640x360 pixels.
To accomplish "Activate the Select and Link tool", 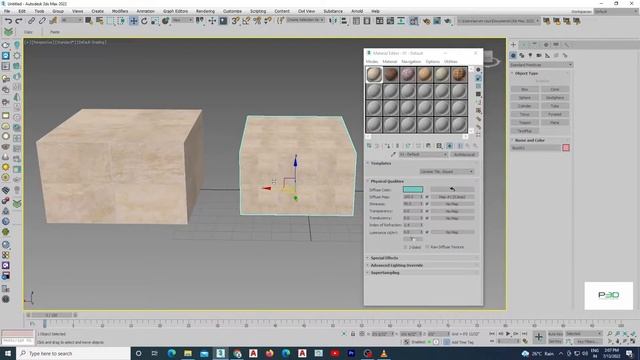I will (31, 20).
